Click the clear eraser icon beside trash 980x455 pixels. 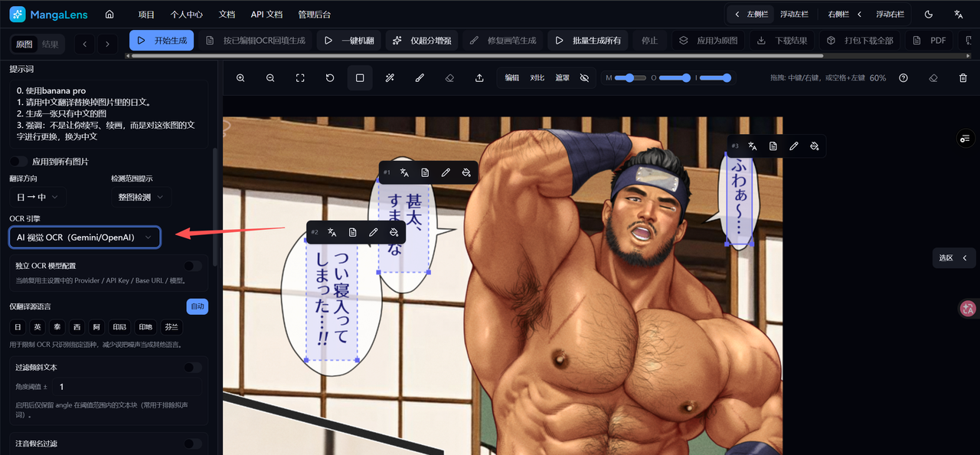[x=933, y=78]
